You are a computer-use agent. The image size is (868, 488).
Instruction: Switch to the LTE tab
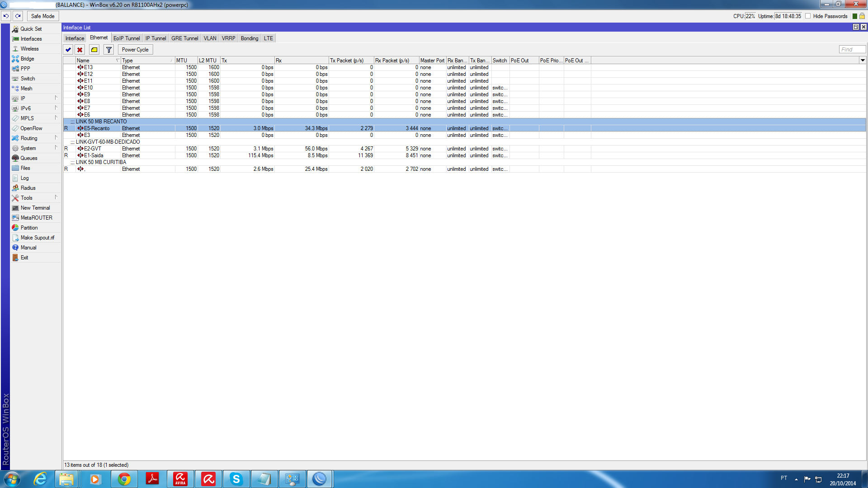click(x=269, y=38)
